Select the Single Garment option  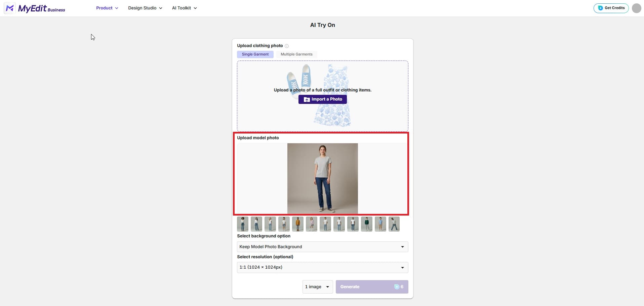click(255, 54)
